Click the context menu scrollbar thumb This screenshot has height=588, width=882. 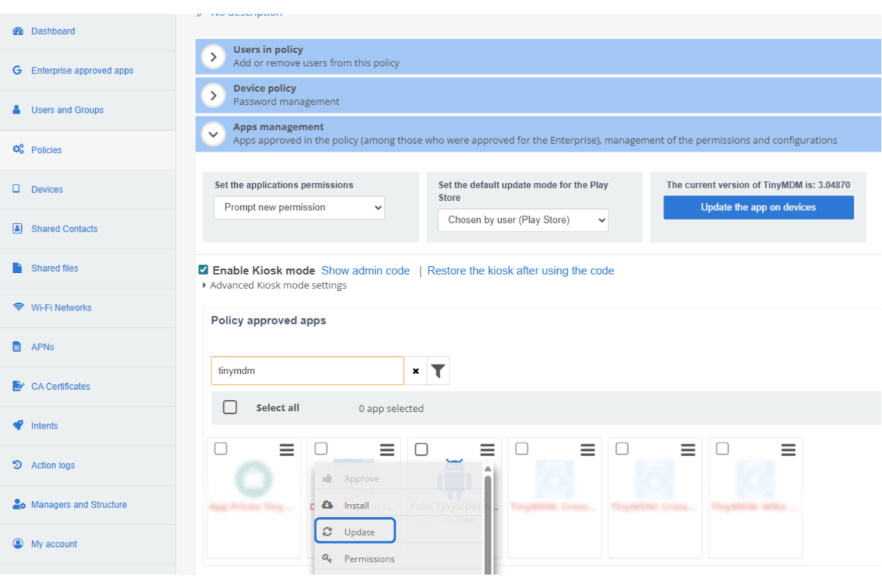[x=488, y=524]
